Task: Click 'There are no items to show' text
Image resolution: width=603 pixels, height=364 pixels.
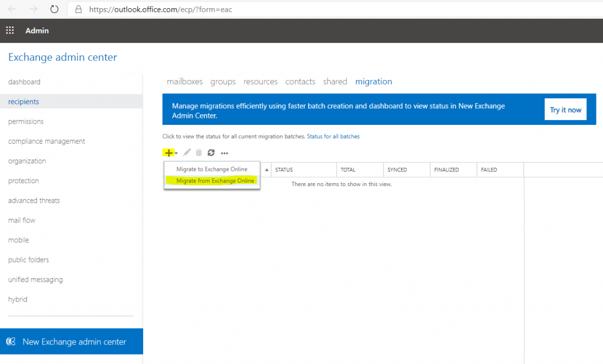Action: click(342, 184)
